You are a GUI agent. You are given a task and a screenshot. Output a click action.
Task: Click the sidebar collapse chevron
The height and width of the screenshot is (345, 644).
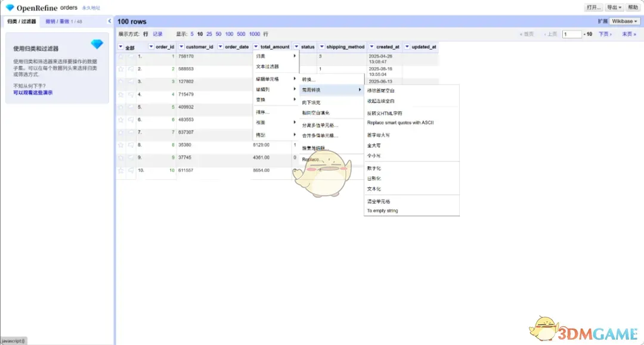(x=110, y=20)
